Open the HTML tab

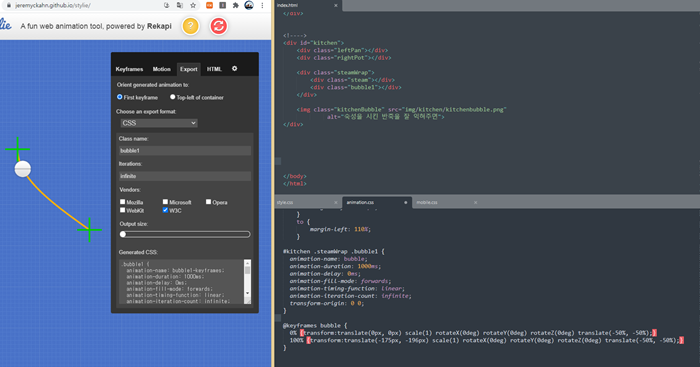pos(214,69)
